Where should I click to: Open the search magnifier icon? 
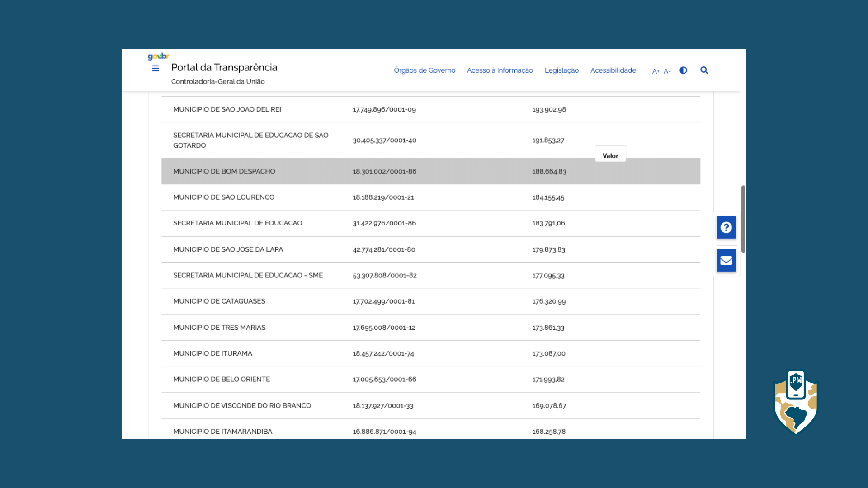click(x=704, y=70)
